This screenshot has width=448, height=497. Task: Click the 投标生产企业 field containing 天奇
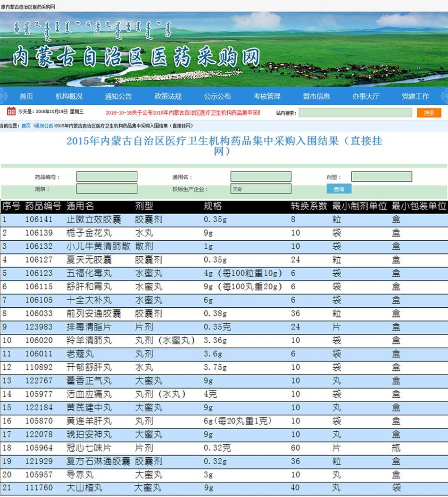click(x=261, y=189)
